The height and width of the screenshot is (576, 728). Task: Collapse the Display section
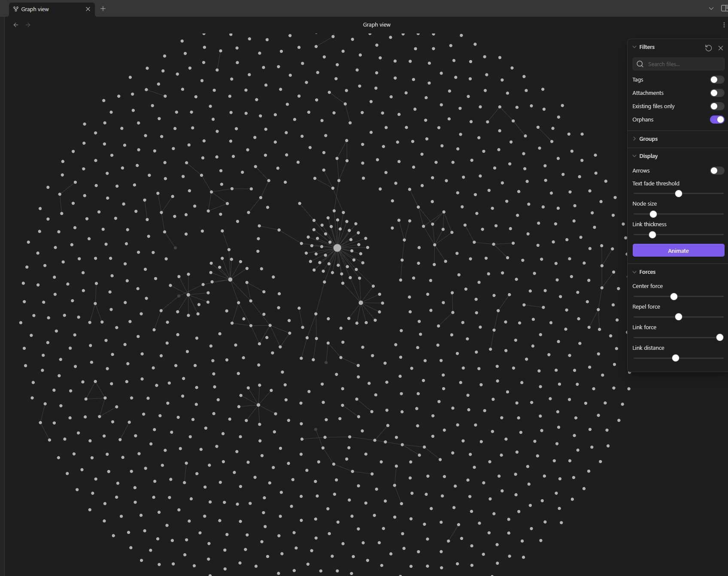pos(634,155)
